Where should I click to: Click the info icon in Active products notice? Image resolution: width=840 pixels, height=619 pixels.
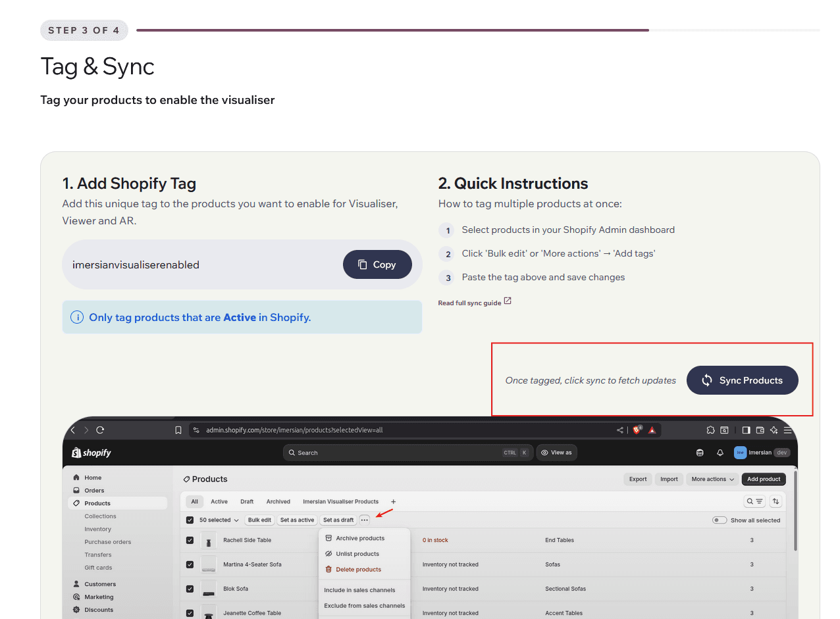77,317
